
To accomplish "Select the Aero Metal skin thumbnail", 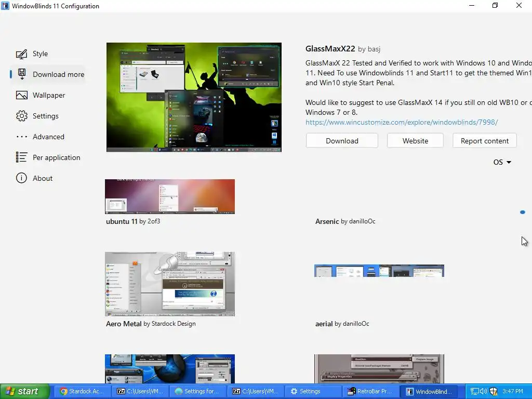I will coord(170,284).
